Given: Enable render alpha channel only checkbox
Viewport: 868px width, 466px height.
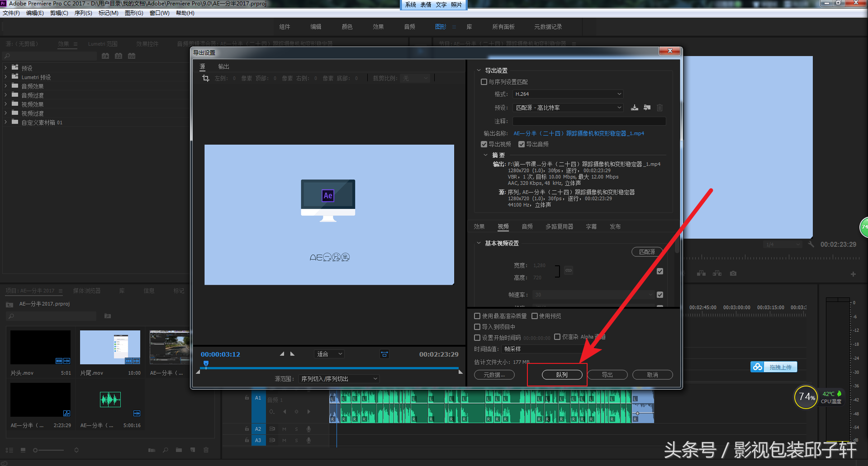Looking at the screenshot, I should (x=557, y=337).
